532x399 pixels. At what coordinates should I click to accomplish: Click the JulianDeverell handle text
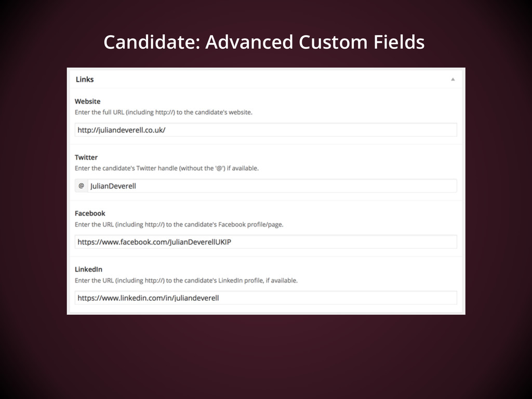click(113, 186)
